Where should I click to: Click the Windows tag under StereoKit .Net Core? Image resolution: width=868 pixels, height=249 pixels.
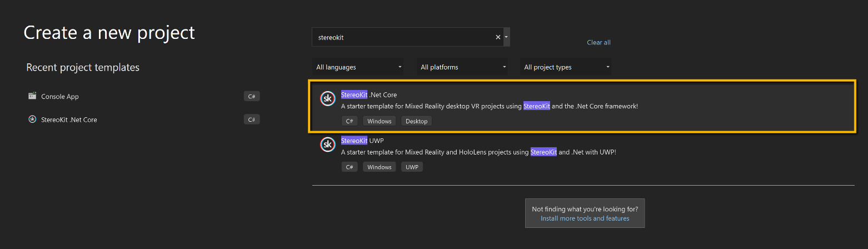(x=380, y=121)
